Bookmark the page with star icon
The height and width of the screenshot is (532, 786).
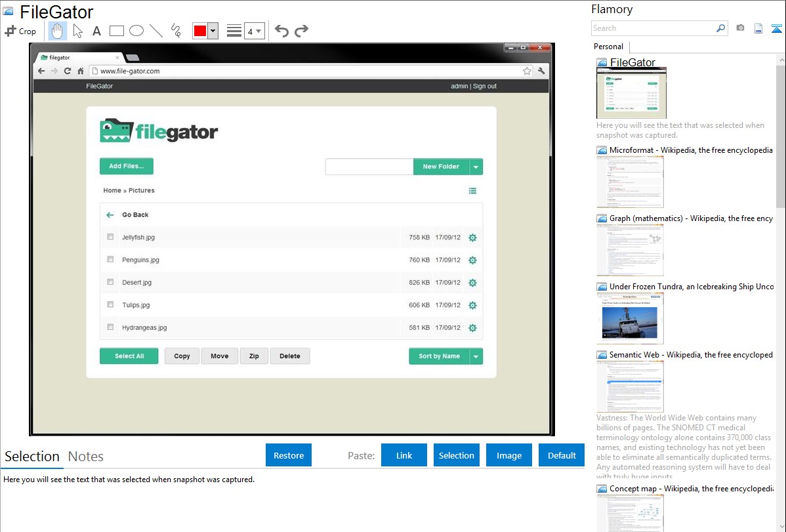click(527, 71)
